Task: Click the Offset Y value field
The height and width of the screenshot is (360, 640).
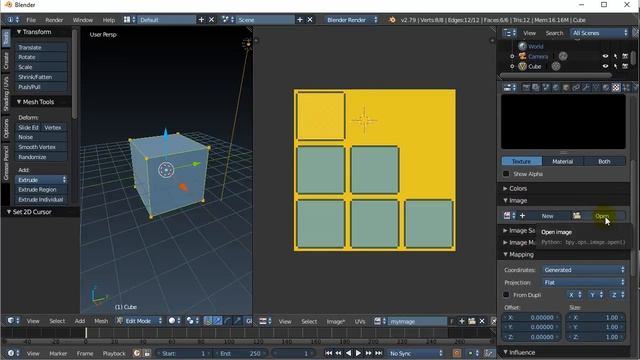Action: pos(531,327)
